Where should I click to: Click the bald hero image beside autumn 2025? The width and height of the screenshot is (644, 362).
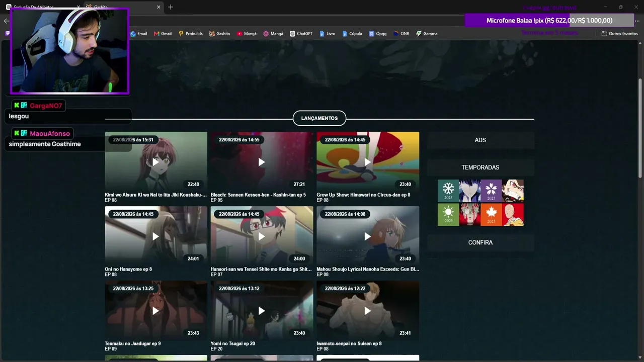pos(513,214)
